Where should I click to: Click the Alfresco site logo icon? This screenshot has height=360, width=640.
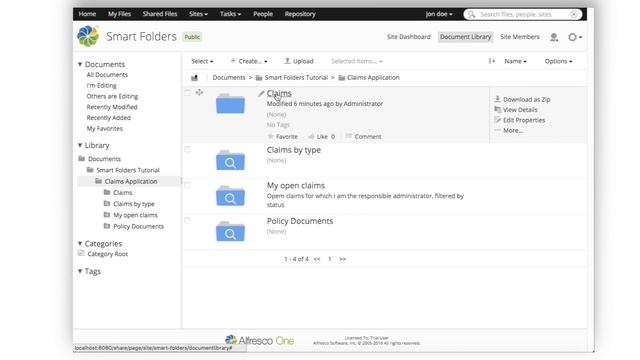click(88, 36)
